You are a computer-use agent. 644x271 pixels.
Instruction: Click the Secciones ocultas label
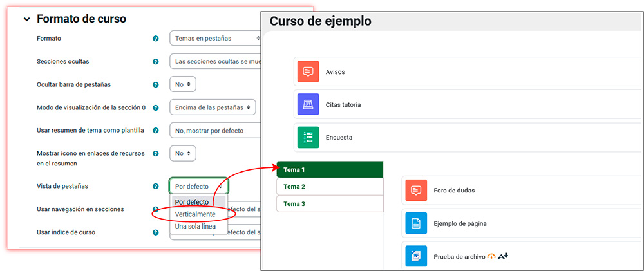(63, 62)
